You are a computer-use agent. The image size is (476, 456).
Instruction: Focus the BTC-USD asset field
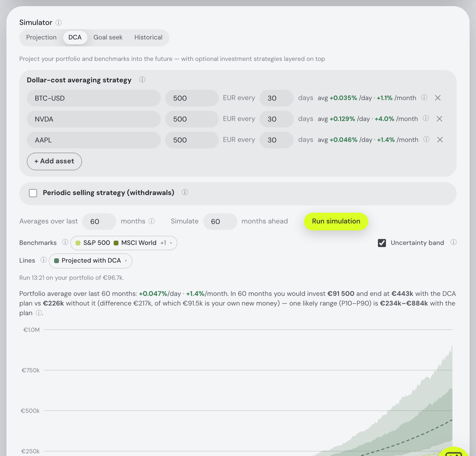[x=94, y=98]
